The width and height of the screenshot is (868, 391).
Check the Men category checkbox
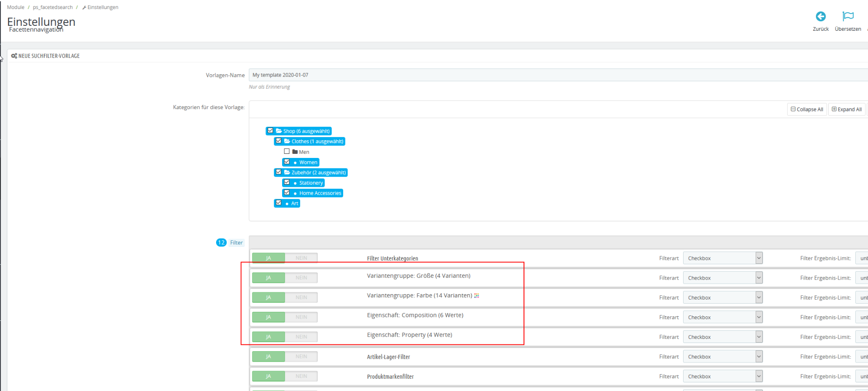point(287,151)
